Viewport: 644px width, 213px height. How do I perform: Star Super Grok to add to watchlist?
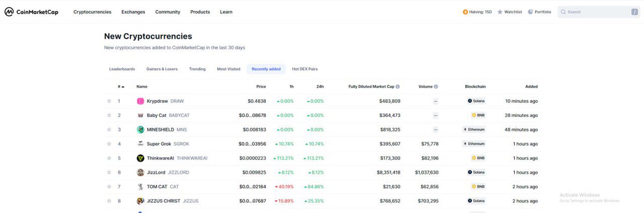[x=109, y=144]
